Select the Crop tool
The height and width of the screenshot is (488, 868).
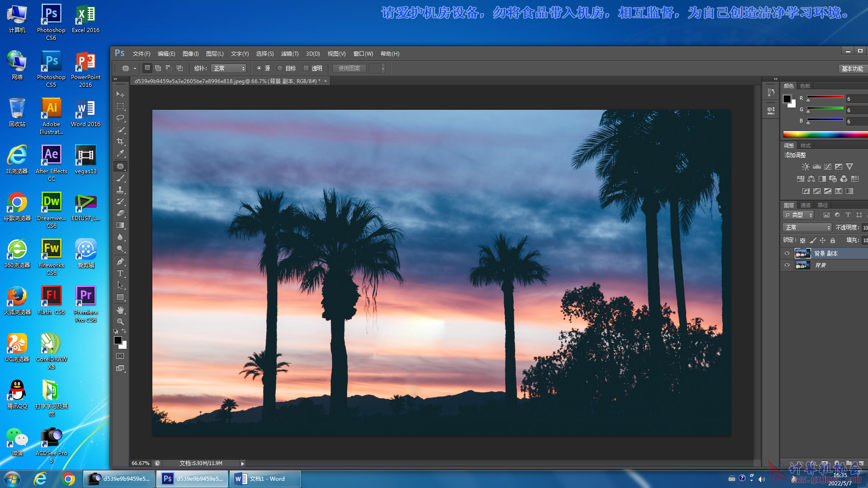click(x=120, y=141)
